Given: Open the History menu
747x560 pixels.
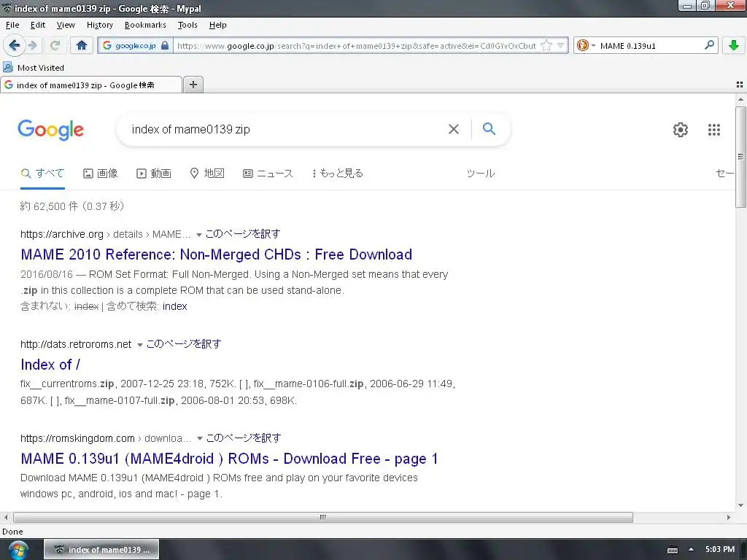Looking at the screenshot, I should (x=99, y=25).
